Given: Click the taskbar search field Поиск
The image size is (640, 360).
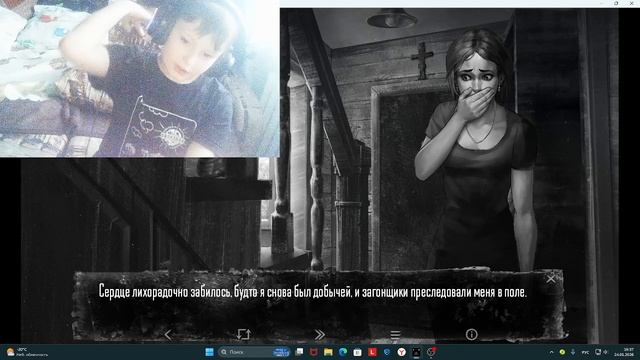Looking at the screenshot, I should (253, 352).
